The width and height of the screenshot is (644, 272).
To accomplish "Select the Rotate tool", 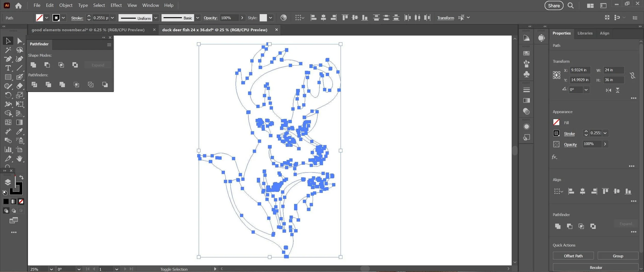I will coord(8,95).
